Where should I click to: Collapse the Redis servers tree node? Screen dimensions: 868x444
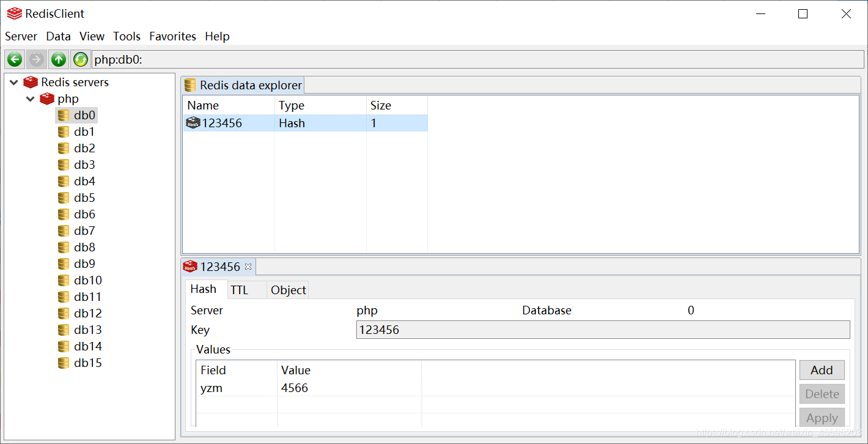13,81
